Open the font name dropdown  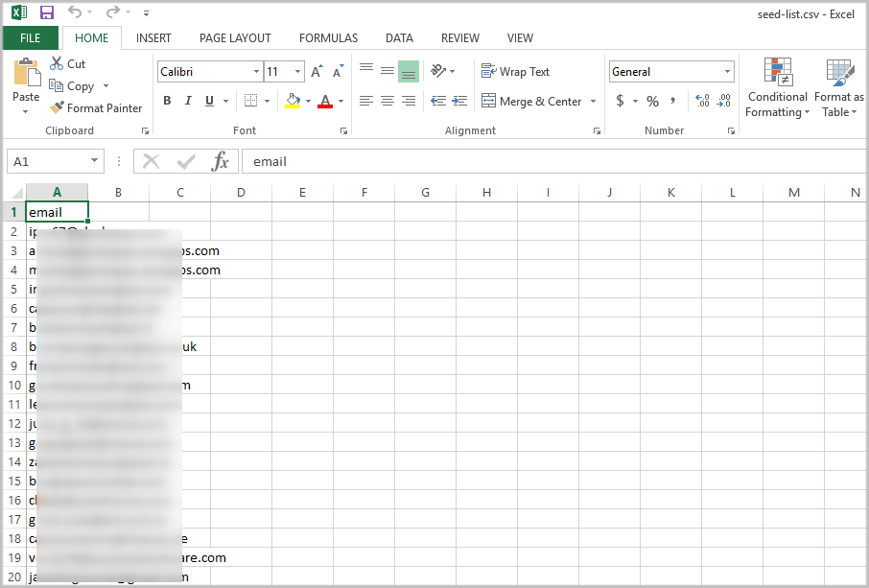tap(255, 71)
